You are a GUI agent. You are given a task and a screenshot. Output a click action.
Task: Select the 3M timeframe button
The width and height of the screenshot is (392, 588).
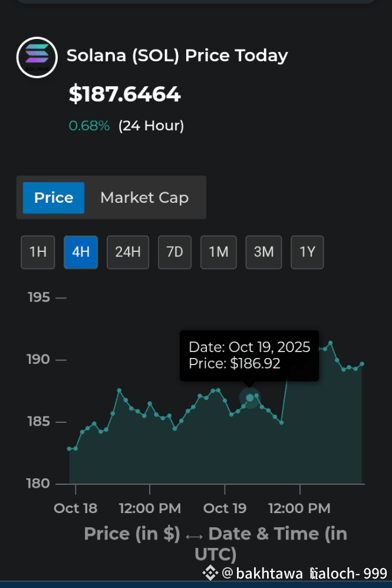(263, 252)
